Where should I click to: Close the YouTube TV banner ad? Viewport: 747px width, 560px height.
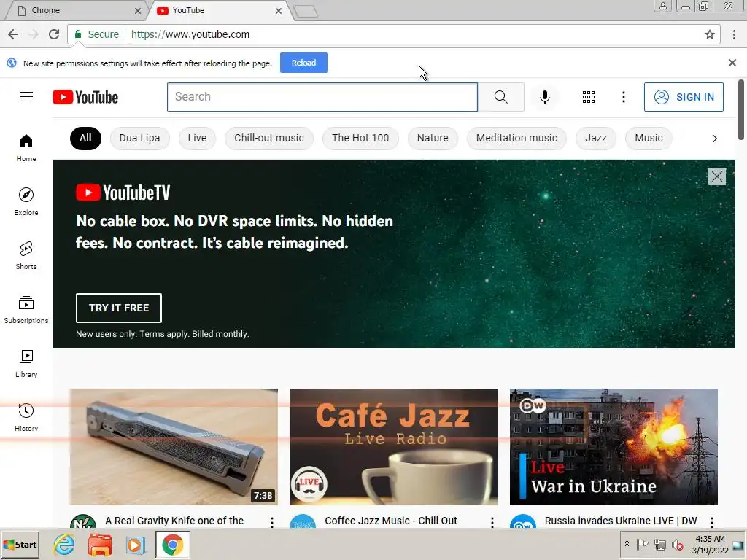tap(716, 176)
